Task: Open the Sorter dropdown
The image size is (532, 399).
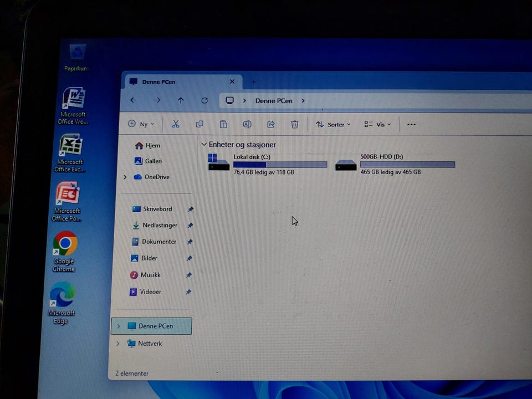Action: coord(333,125)
